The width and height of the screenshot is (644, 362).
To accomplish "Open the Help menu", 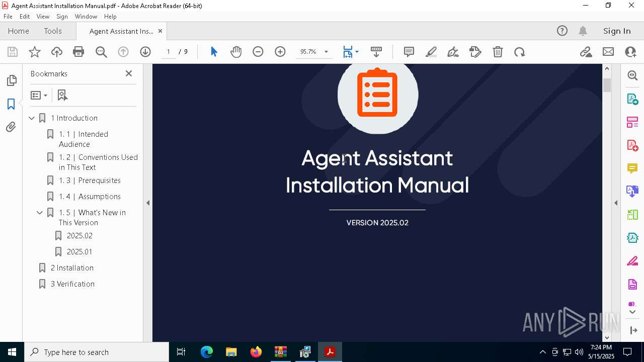I will (110, 16).
